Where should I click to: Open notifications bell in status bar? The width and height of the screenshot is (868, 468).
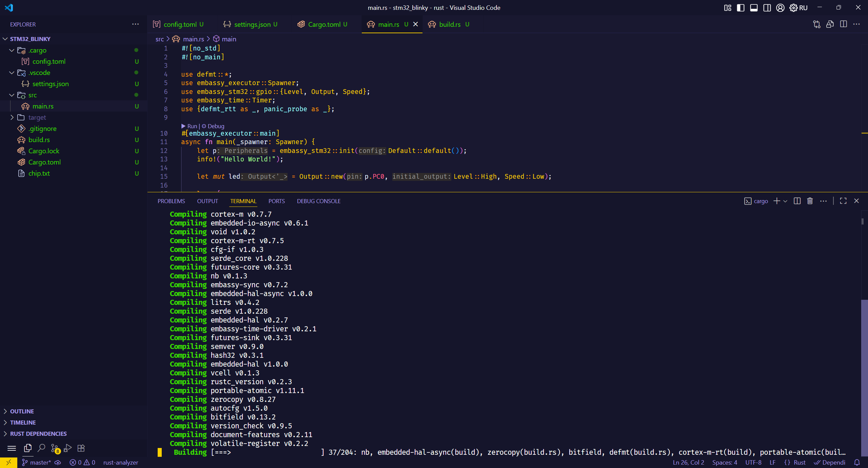(857, 463)
